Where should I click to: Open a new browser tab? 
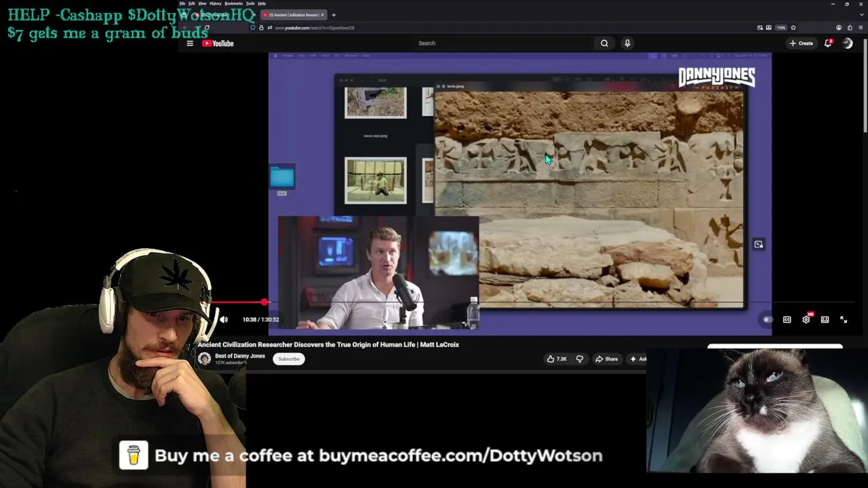[x=334, y=15]
